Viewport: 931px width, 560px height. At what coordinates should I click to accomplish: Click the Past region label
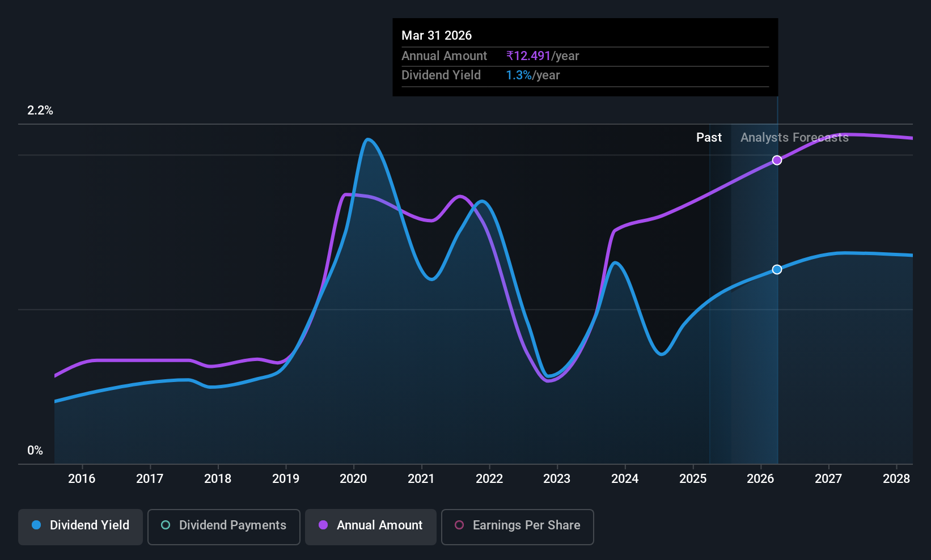click(709, 138)
